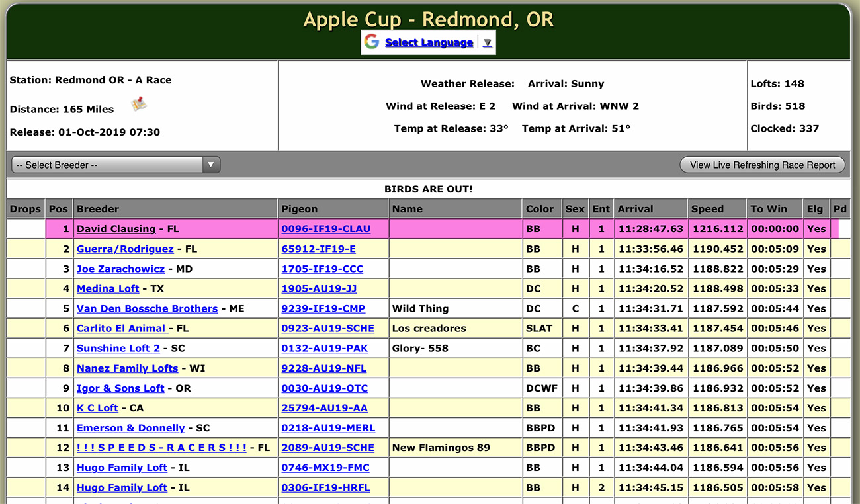Open Carlito El Animal breeder link
This screenshot has height=504, width=860.
[x=122, y=328]
